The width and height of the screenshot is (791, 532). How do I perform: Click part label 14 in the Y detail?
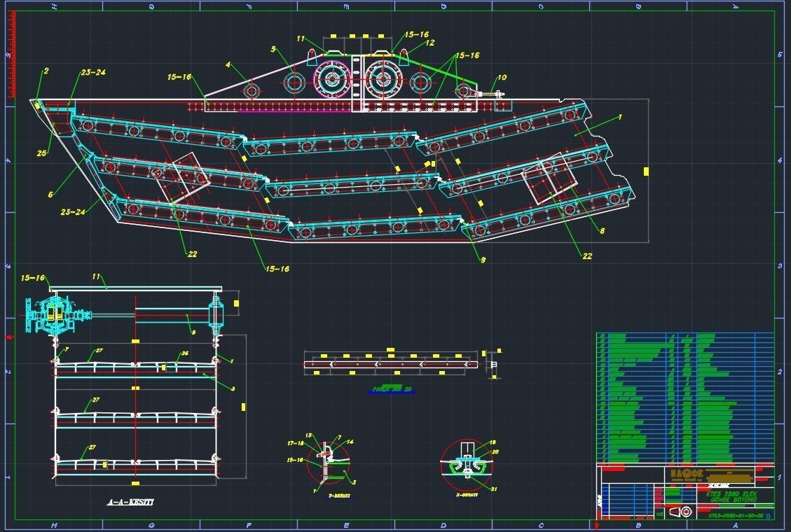click(350, 442)
